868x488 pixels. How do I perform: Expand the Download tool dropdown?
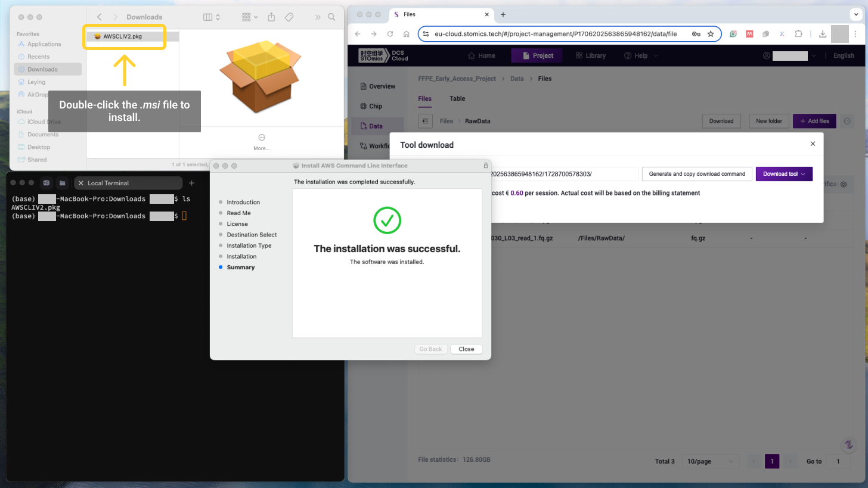point(784,174)
